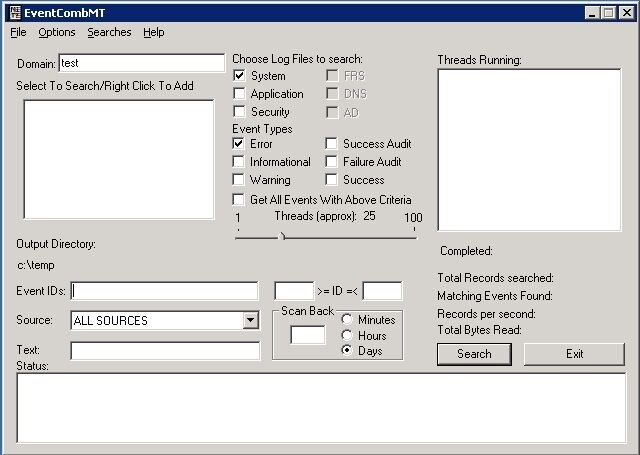
Task: Click the ALL SOURCES combo box text
Action: tap(111, 321)
